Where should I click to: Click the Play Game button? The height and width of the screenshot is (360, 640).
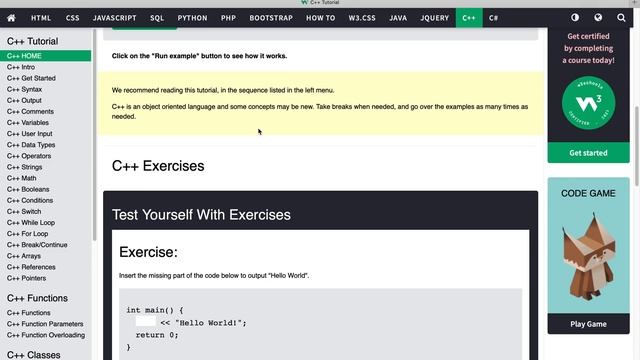(x=588, y=324)
